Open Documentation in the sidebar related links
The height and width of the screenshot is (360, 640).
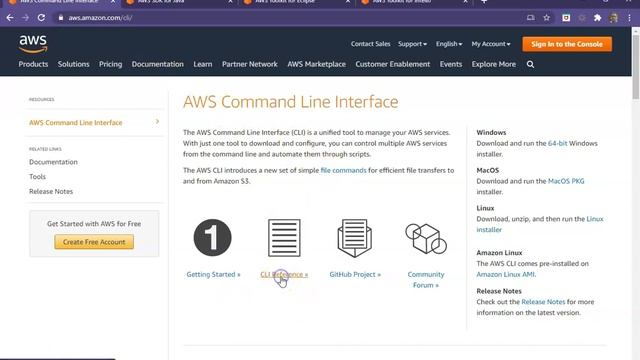point(53,162)
